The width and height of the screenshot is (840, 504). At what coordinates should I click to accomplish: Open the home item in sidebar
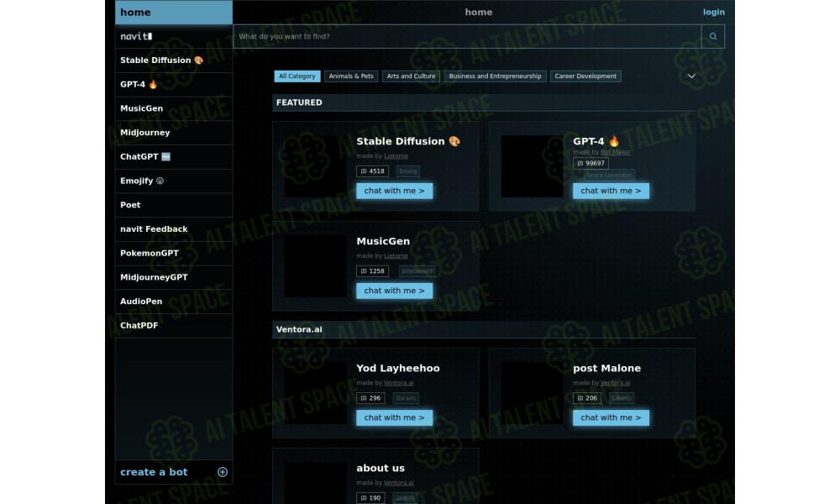pos(174,13)
